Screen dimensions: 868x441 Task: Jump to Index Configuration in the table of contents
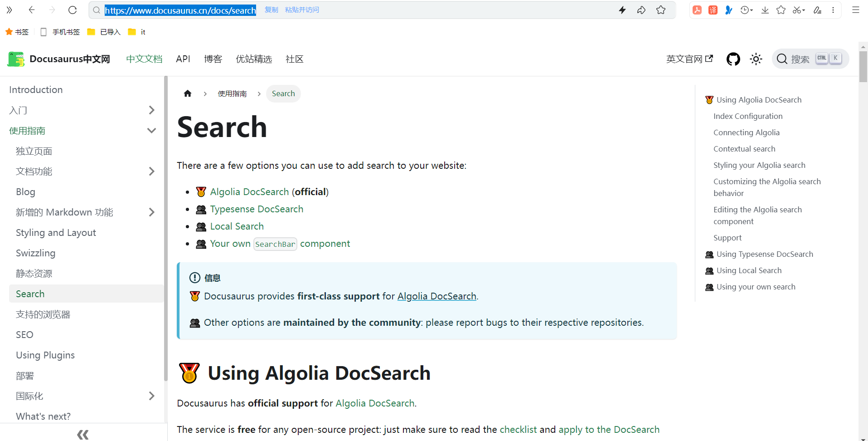point(748,116)
